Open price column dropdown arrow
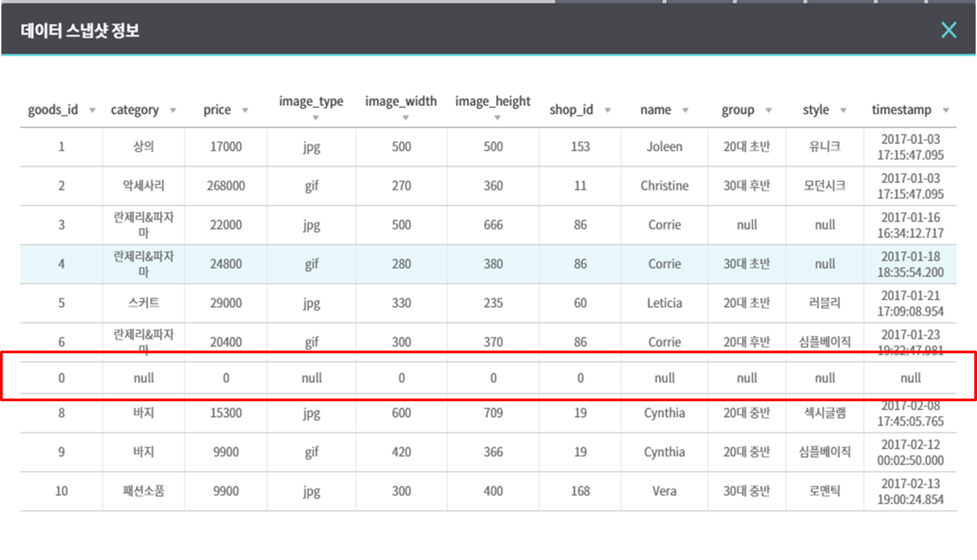The height and width of the screenshot is (560, 977). (245, 110)
